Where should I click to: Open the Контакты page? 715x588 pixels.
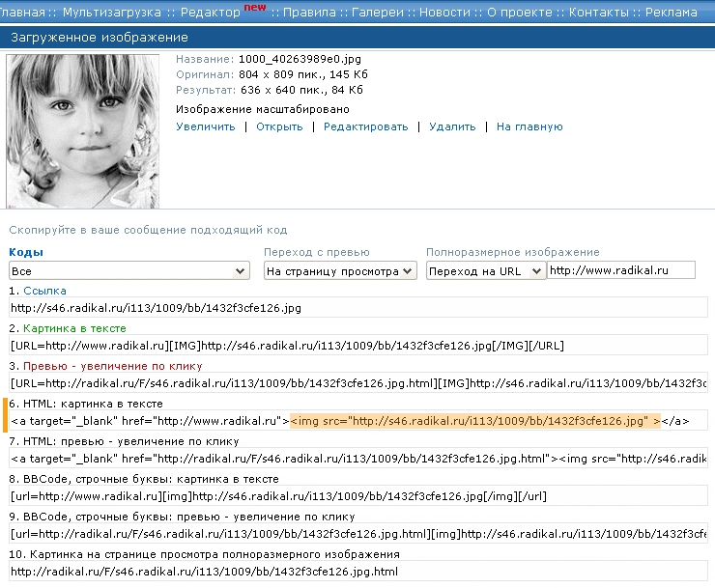(x=599, y=13)
